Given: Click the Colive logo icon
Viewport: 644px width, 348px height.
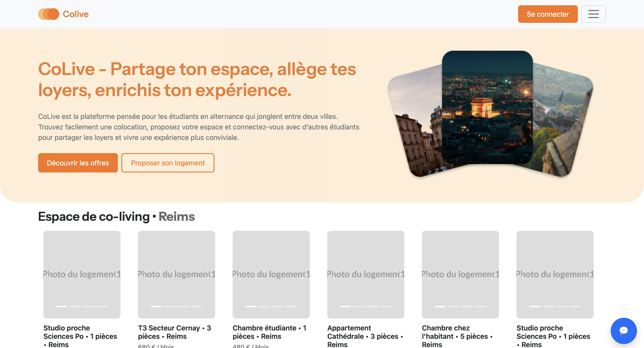Looking at the screenshot, I should coord(48,14).
